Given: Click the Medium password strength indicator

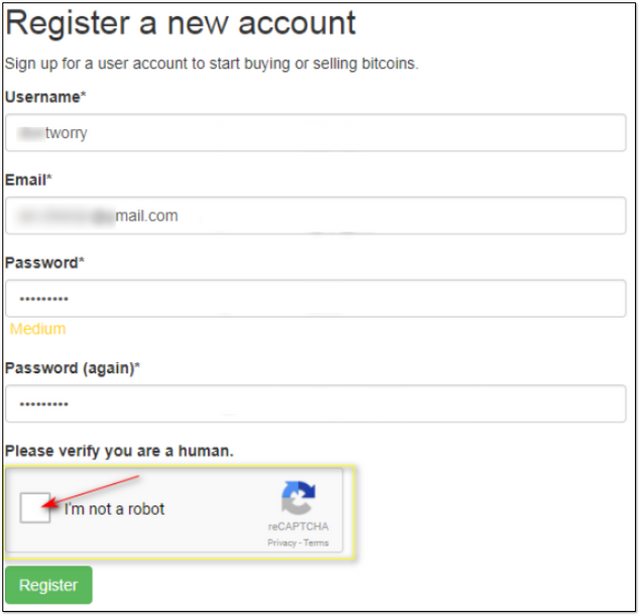Looking at the screenshot, I should click(38, 329).
